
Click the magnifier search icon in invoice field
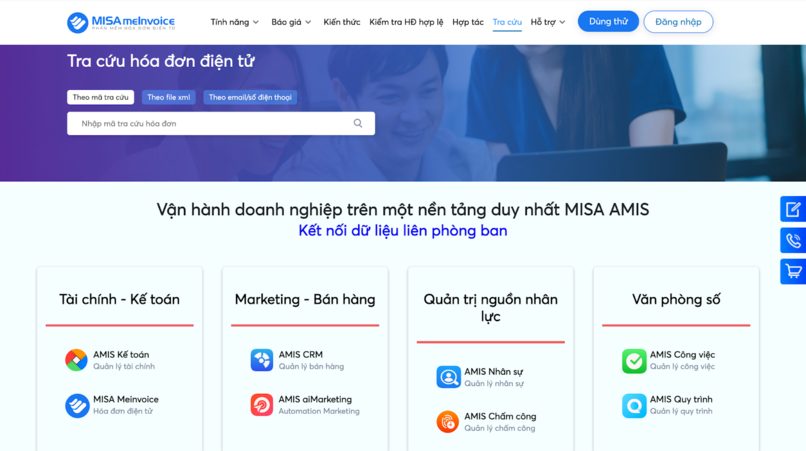(358, 123)
